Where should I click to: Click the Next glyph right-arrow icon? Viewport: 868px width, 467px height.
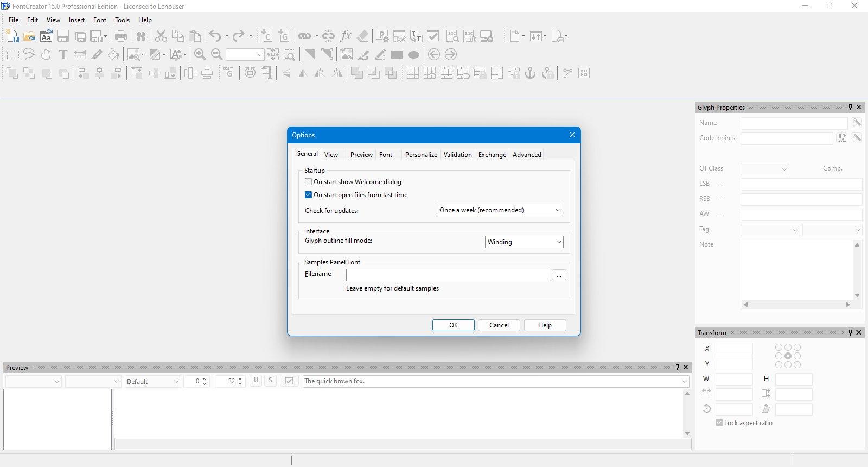click(x=451, y=54)
